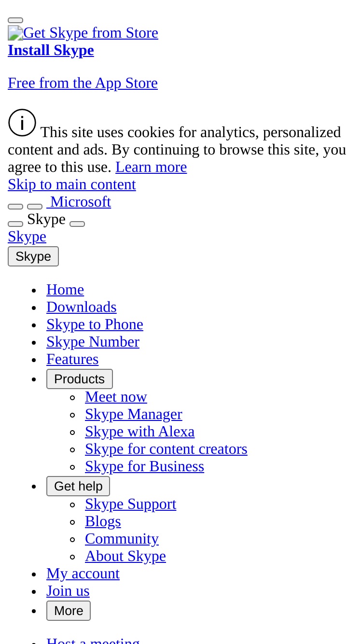This screenshot has width=362, height=644.
Task: Open the Skype Number page
Action: click(x=93, y=342)
